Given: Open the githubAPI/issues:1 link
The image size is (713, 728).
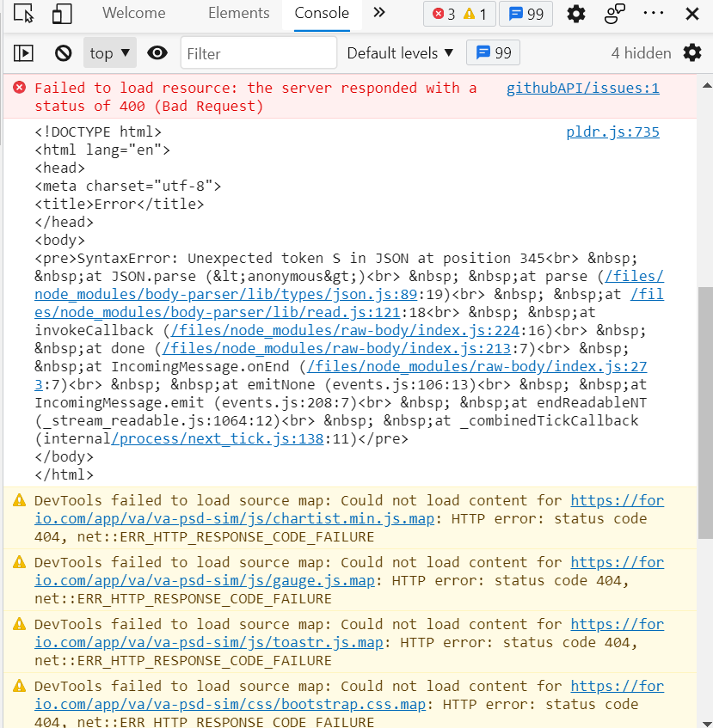Looking at the screenshot, I should [582, 88].
